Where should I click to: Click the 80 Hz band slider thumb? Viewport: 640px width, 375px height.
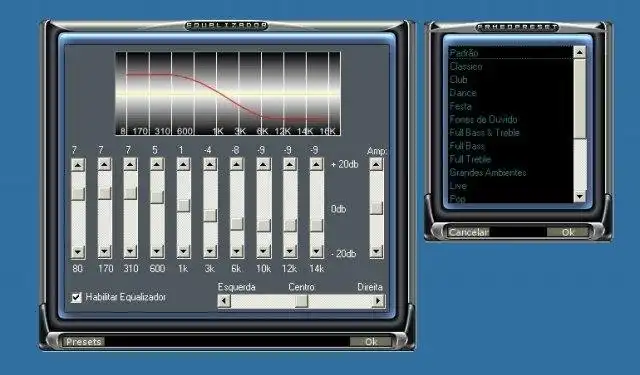(x=78, y=193)
